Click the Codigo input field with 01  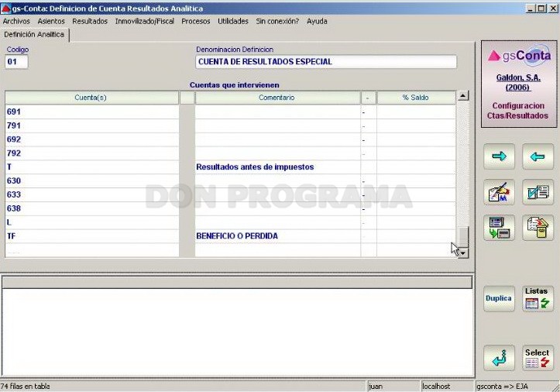click(x=16, y=62)
